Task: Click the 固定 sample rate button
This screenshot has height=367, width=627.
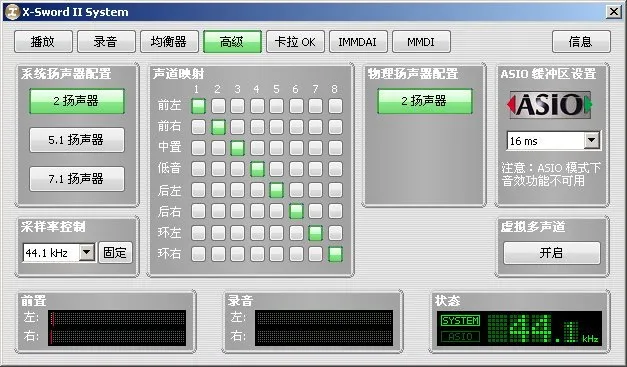Action: click(x=115, y=253)
